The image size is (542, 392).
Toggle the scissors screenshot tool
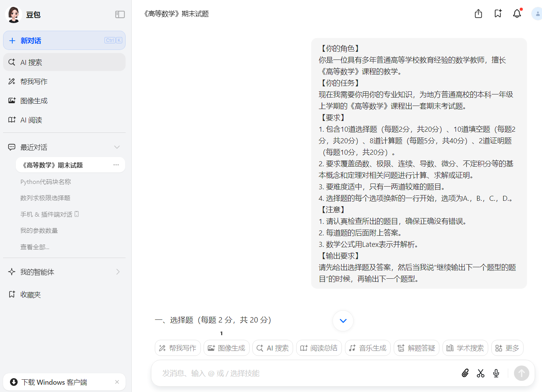pos(481,373)
